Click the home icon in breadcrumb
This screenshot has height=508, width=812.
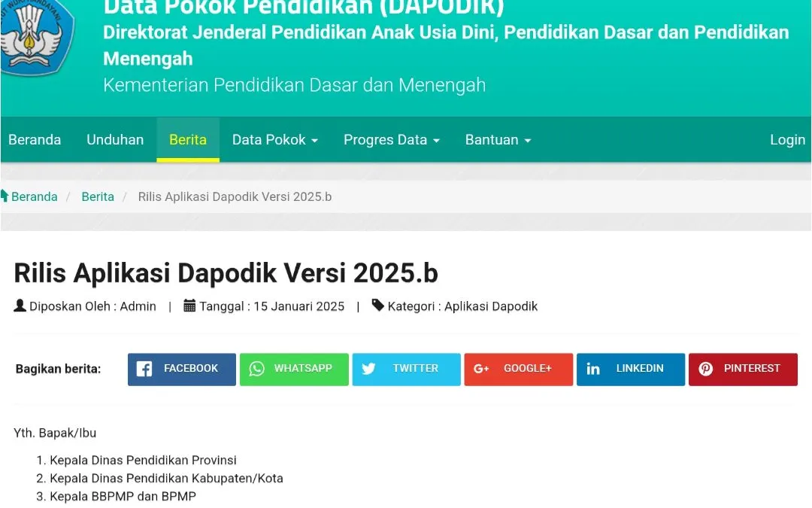click(x=5, y=196)
